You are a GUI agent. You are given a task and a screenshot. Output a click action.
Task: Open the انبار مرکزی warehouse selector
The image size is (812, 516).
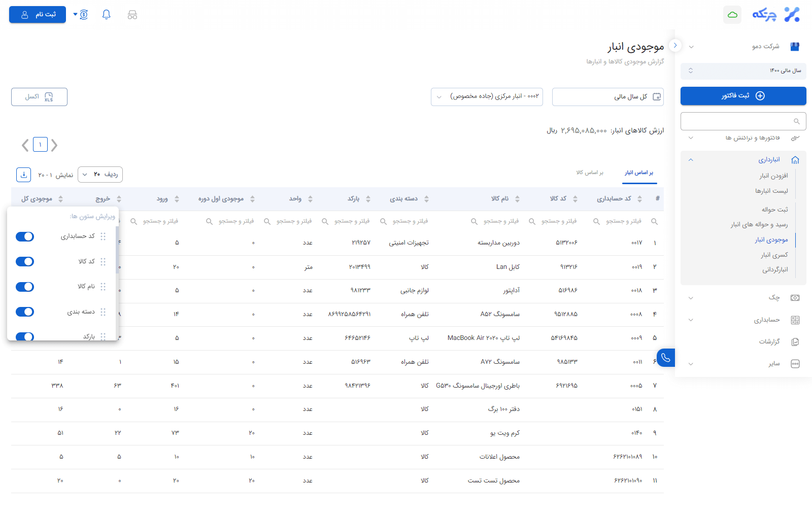[486, 96]
